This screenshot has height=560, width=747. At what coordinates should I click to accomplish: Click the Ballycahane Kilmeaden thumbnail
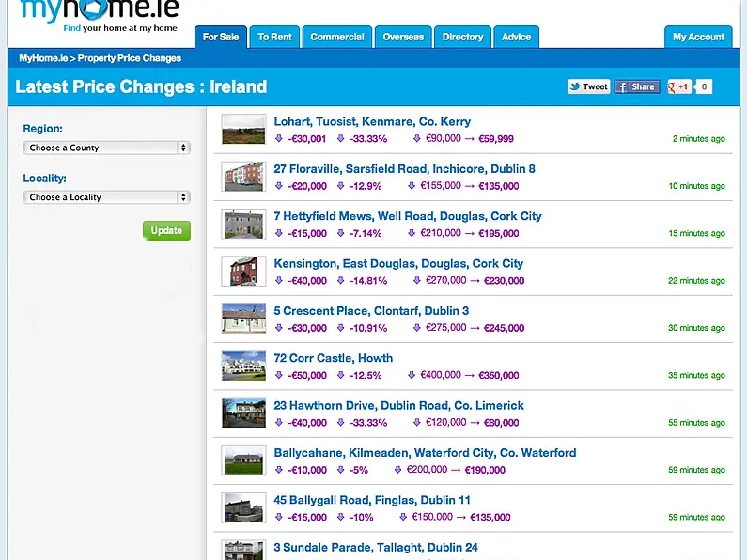click(243, 460)
